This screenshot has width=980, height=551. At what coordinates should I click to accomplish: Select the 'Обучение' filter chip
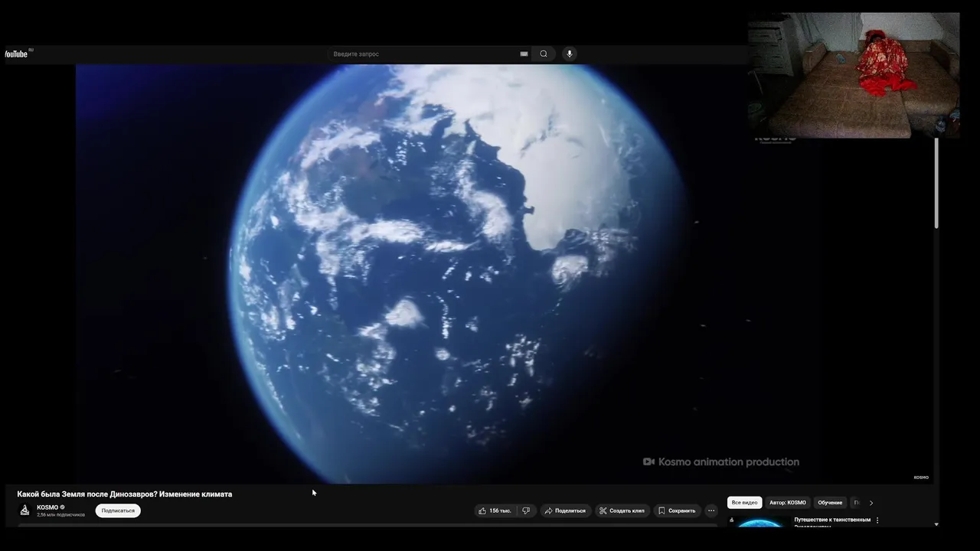(x=830, y=503)
